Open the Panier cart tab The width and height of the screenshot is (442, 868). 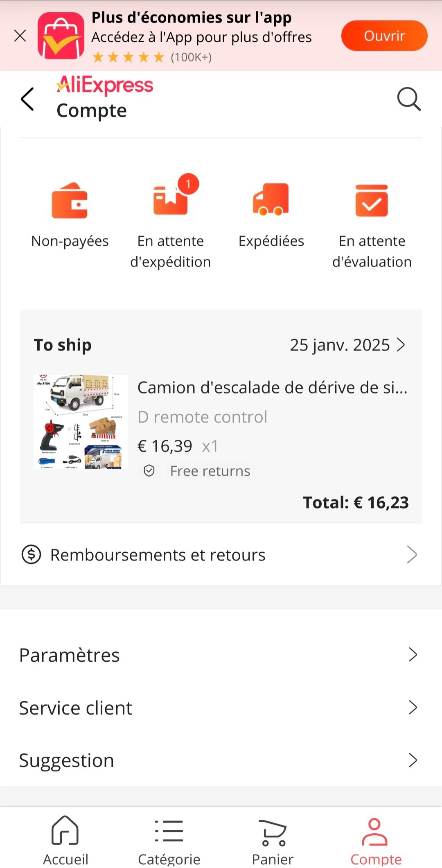[x=273, y=840]
